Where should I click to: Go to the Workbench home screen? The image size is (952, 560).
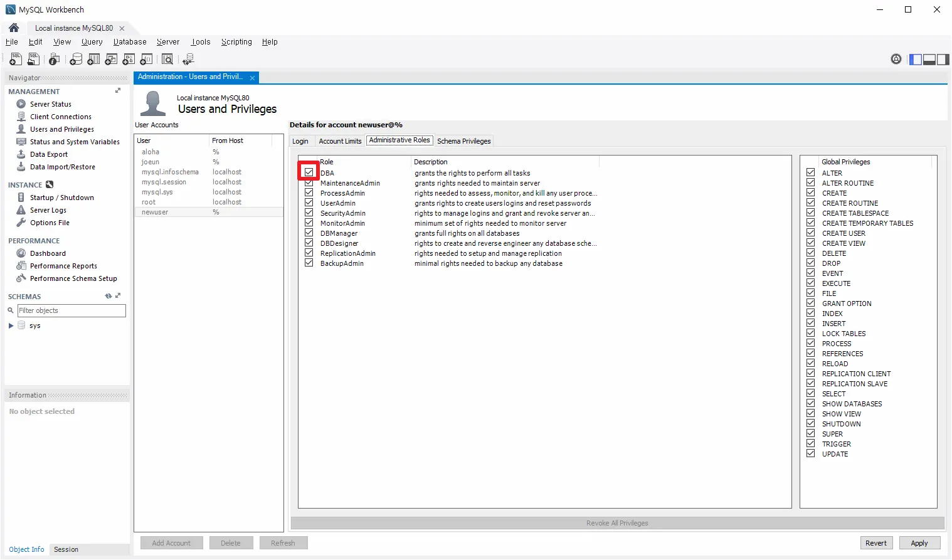(x=14, y=28)
